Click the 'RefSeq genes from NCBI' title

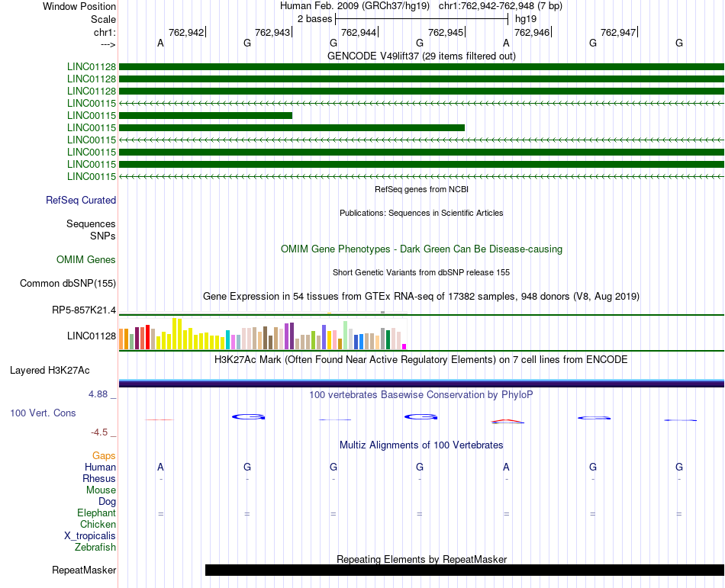point(421,189)
